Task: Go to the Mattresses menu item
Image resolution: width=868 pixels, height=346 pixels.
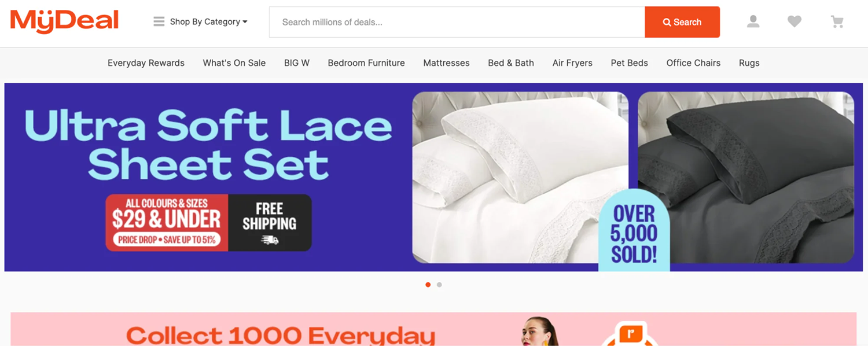Action: [x=446, y=63]
